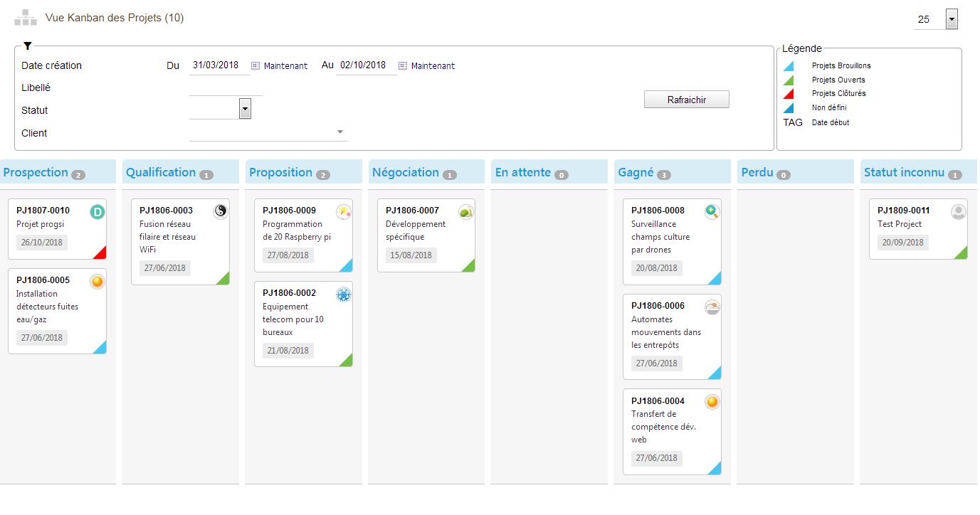This screenshot has width=980, height=515.
Task: Open the page size dropdown showing 25
Action: pos(952,19)
